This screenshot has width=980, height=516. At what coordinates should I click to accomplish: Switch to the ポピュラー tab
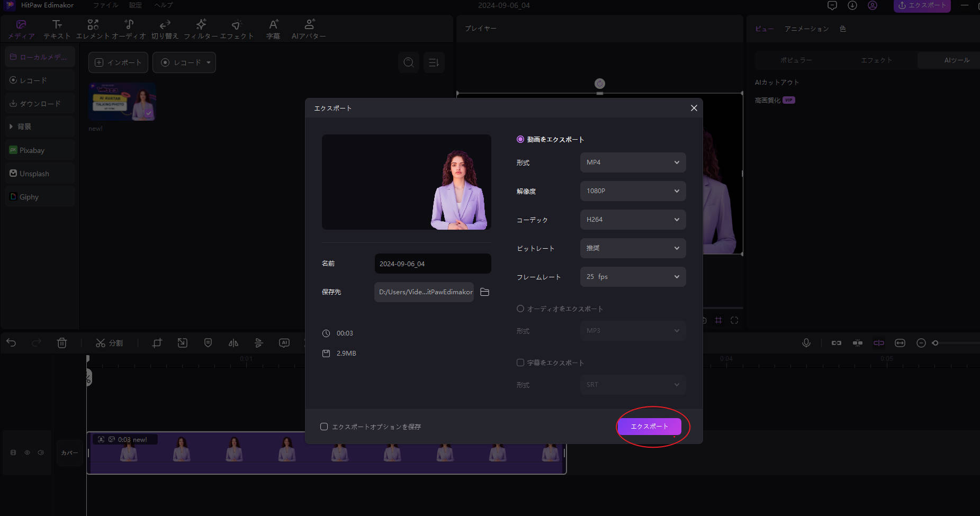796,60
